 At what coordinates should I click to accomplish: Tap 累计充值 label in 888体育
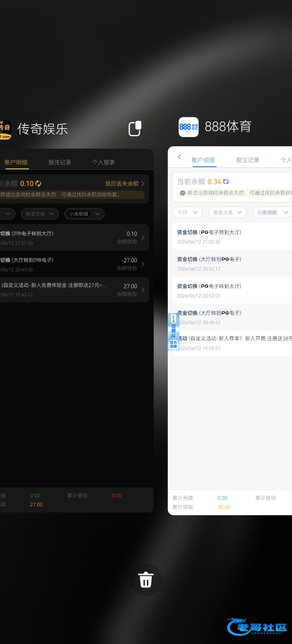[x=183, y=498]
